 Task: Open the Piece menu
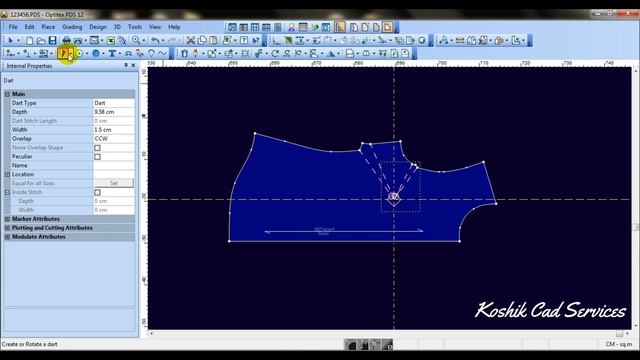[x=48, y=27]
